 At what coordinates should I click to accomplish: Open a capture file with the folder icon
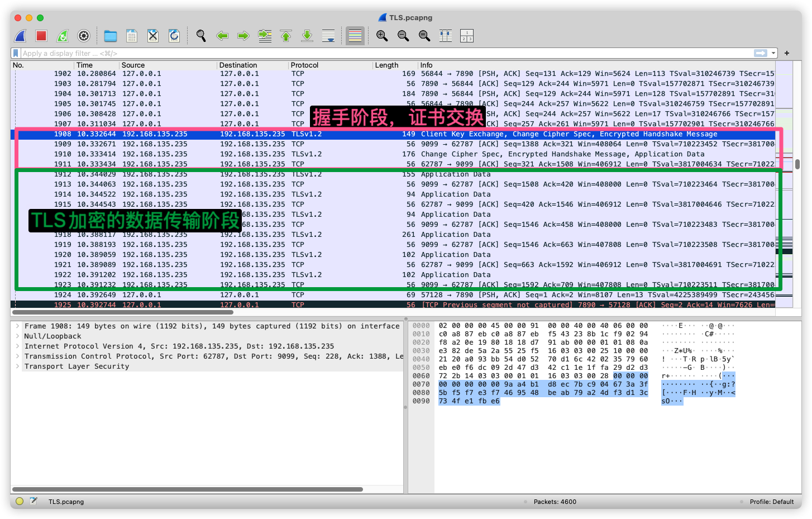[111, 36]
